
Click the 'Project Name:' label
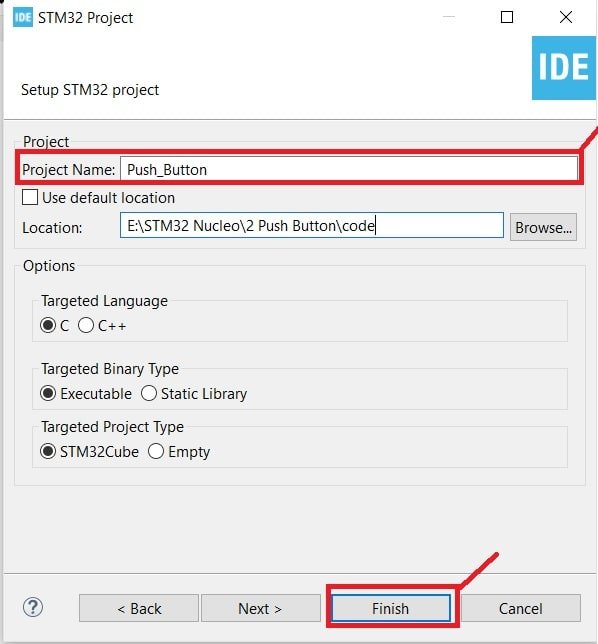pyautogui.click(x=69, y=170)
